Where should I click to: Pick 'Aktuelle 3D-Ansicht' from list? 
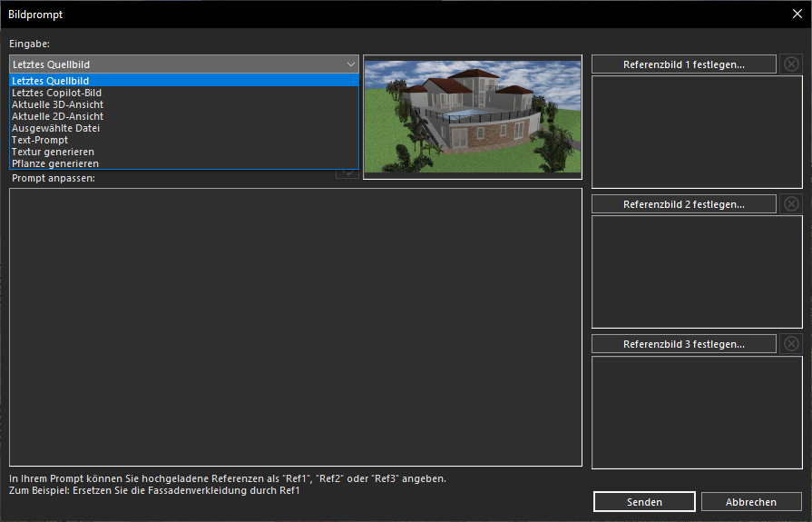point(184,104)
